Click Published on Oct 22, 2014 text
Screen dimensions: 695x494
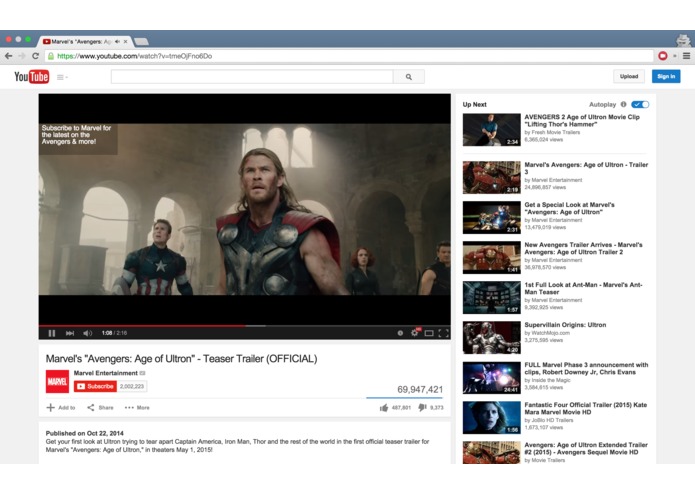[85, 433]
